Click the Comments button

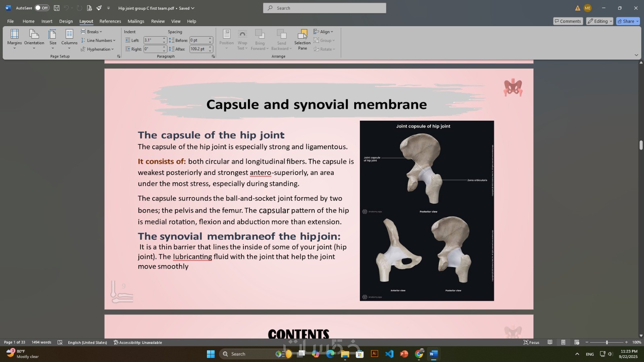click(568, 21)
